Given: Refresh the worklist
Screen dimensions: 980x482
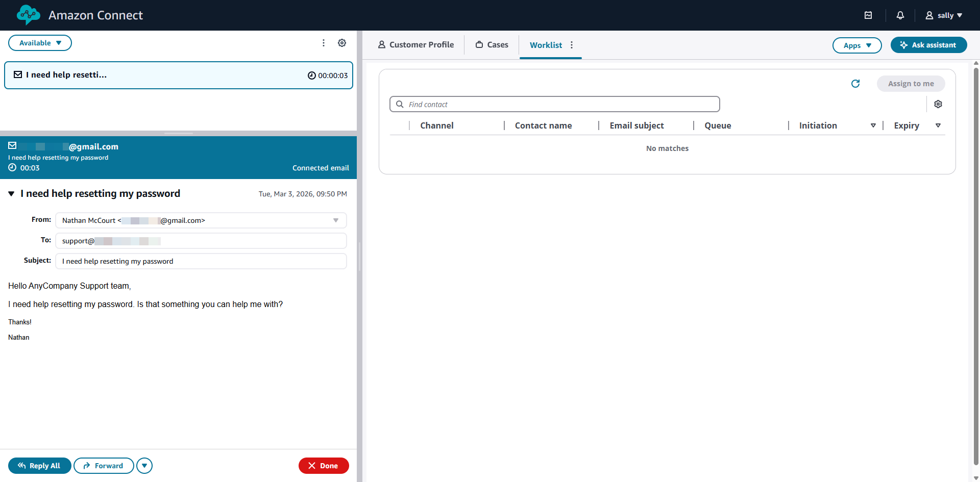Looking at the screenshot, I should coord(855,84).
